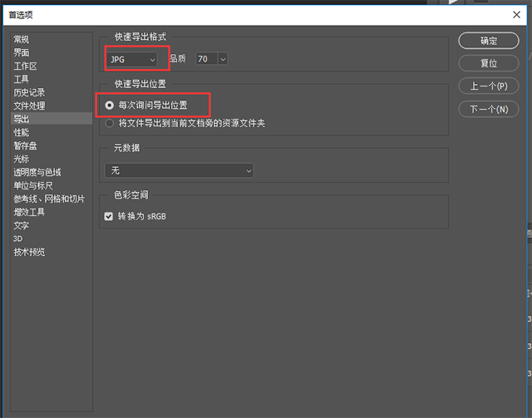Expand the quality value 70 dropdown
532x418 pixels.
click(x=211, y=59)
